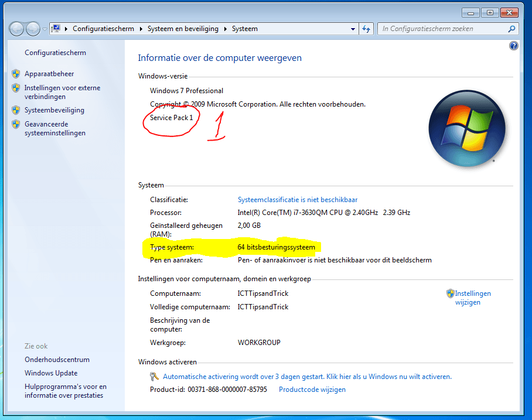
Task: Click Instellingen wijzigen link
Action: pyautogui.click(x=473, y=298)
